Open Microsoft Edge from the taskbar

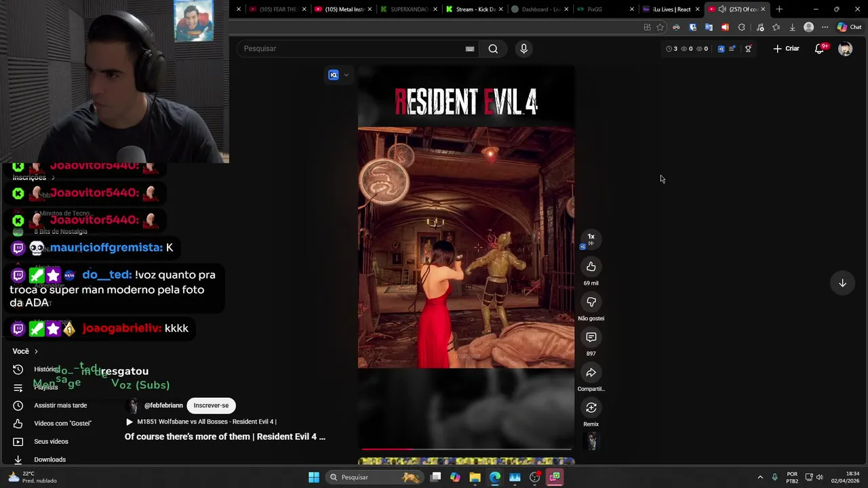click(495, 477)
